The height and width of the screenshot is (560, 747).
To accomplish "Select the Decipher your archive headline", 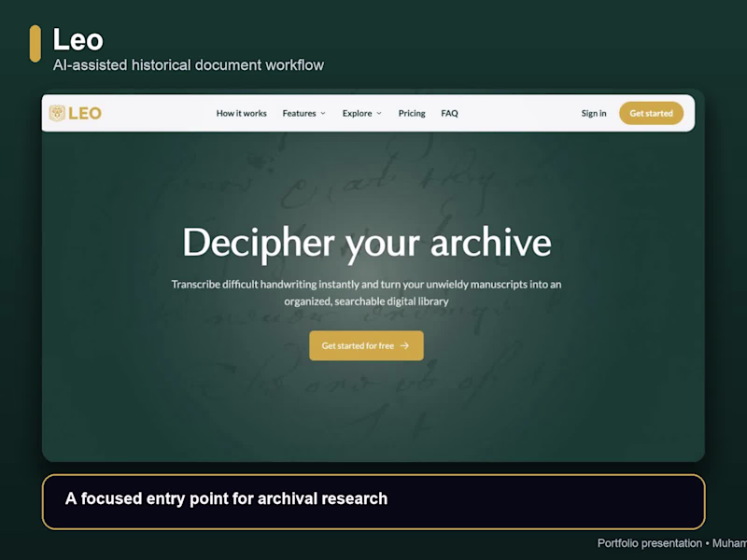I will [x=367, y=243].
